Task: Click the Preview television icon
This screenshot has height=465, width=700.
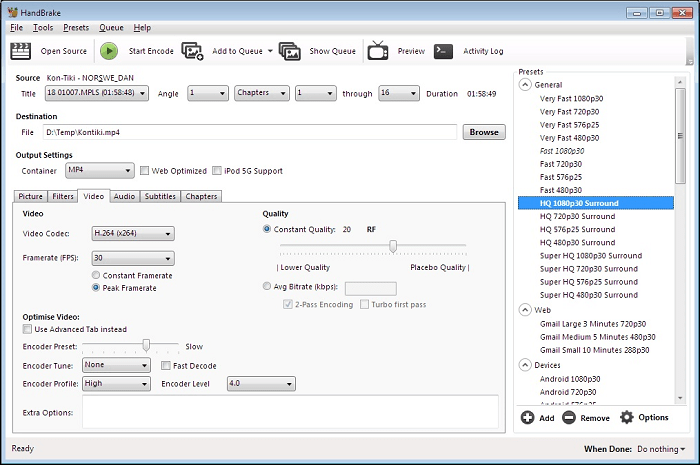Action: [378, 51]
